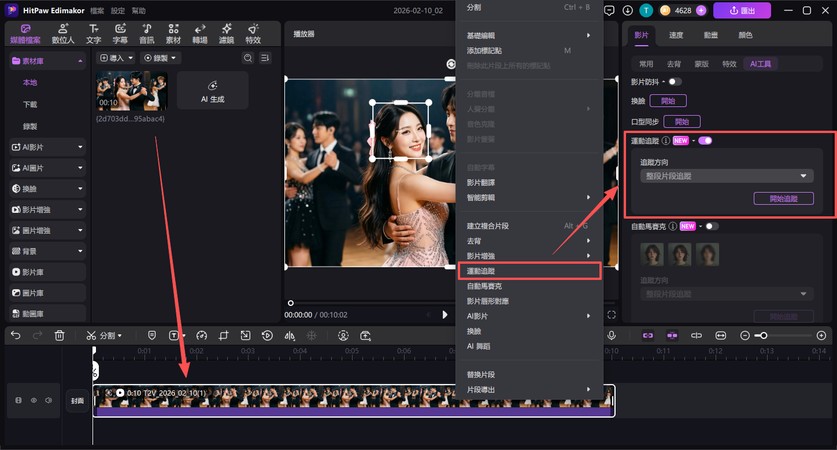Open the 素材 elements tool
This screenshot has height=450, width=837.
pyautogui.click(x=173, y=34)
